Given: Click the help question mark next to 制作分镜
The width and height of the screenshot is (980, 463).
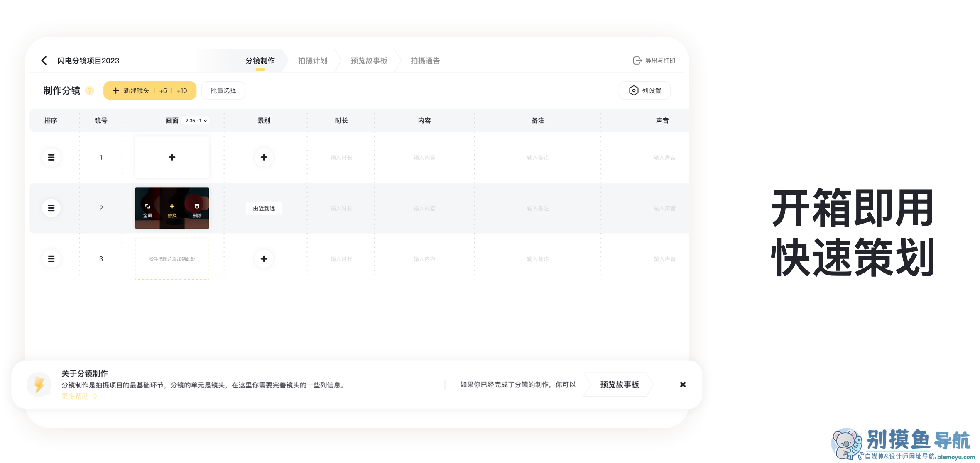Looking at the screenshot, I should point(89,90).
